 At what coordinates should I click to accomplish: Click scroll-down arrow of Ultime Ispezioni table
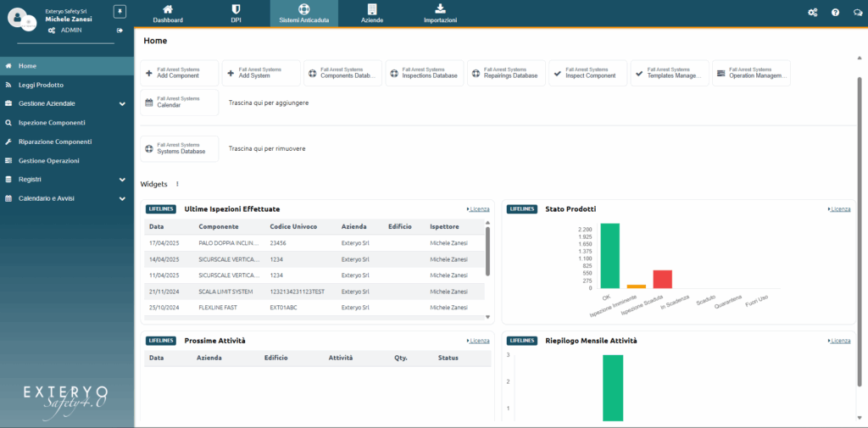[x=487, y=317]
